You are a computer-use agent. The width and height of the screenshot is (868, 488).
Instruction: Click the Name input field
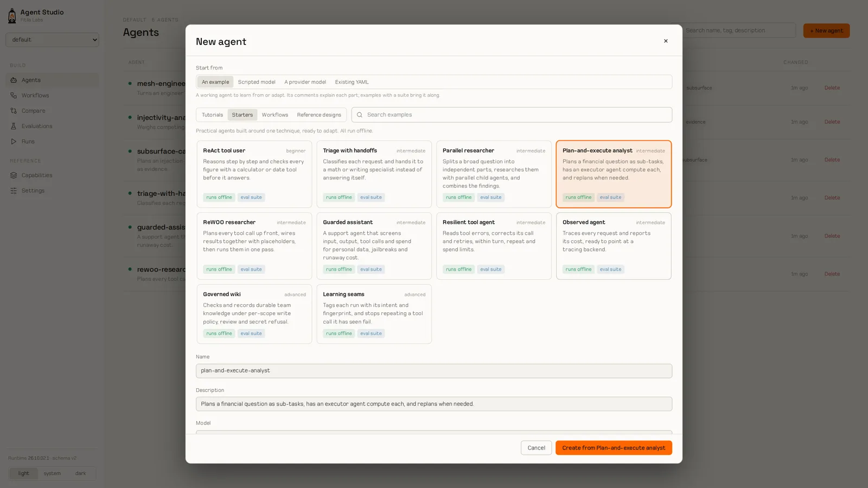point(434,371)
